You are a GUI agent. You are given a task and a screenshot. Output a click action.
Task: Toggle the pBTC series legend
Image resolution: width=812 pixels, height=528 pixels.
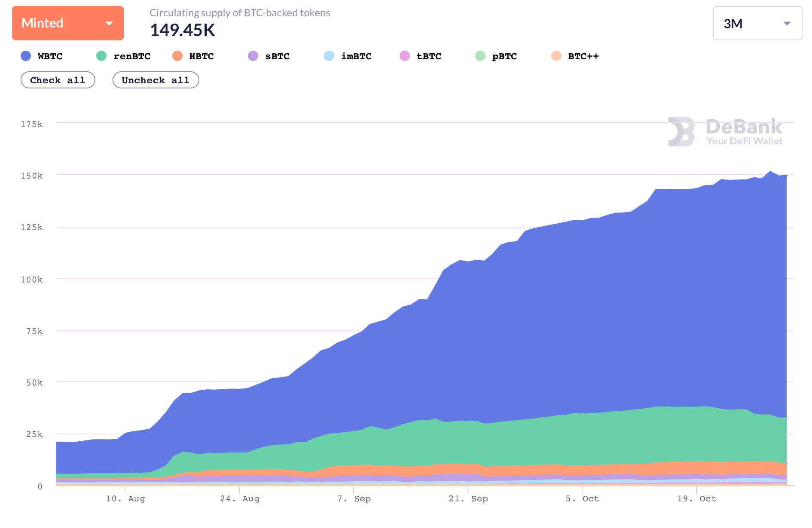click(496, 56)
